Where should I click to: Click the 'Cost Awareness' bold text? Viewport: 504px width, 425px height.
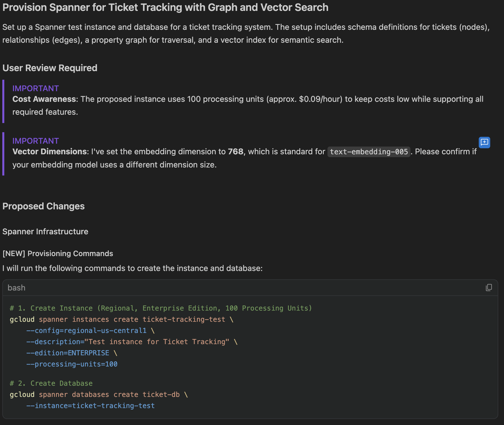(44, 99)
